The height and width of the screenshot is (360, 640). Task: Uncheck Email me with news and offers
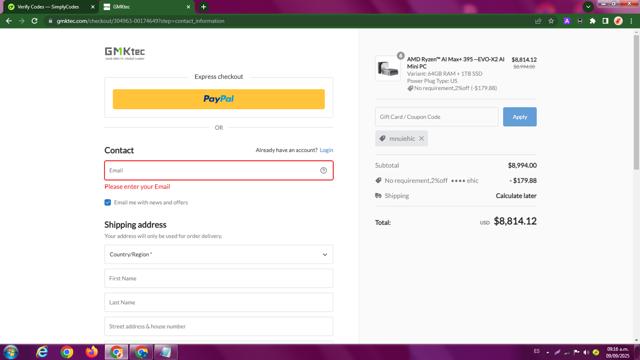pos(108,202)
